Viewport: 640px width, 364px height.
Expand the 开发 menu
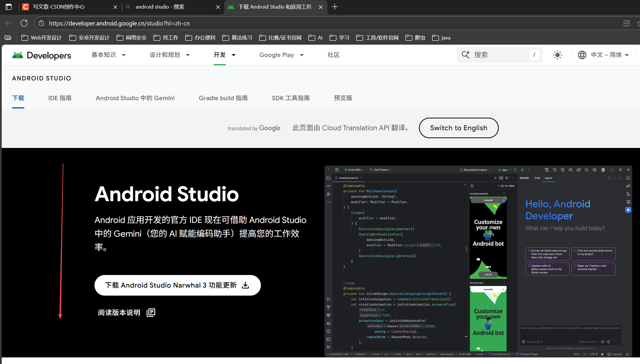click(x=225, y=55)
